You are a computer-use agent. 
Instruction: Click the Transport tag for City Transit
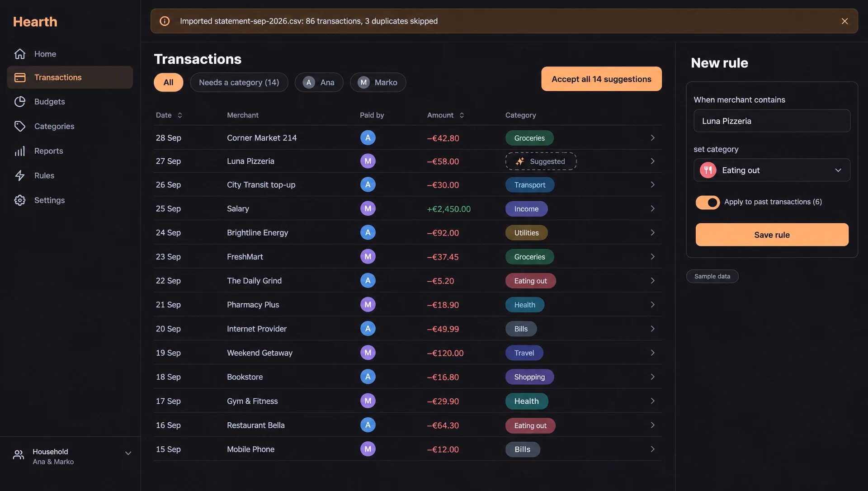point(529,185)
